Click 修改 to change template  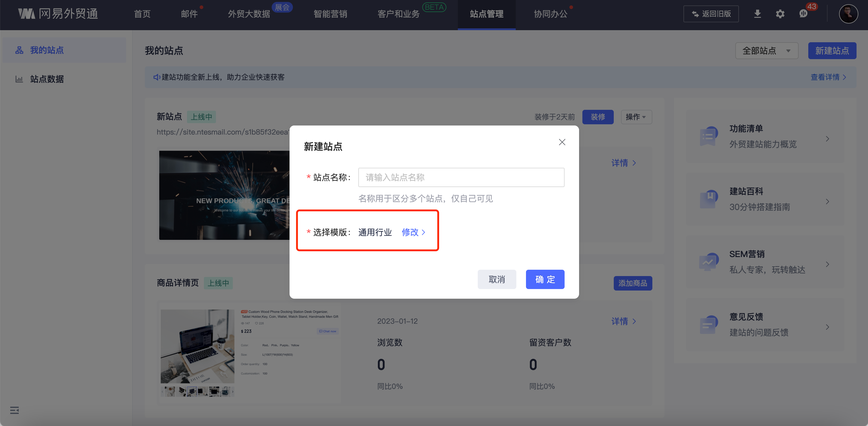(413, 232)
